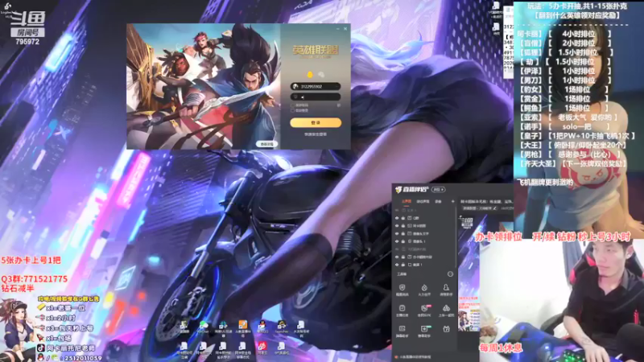Switch to the second scene tab
This screenshot has height=362, width=644.
point(423,202)
